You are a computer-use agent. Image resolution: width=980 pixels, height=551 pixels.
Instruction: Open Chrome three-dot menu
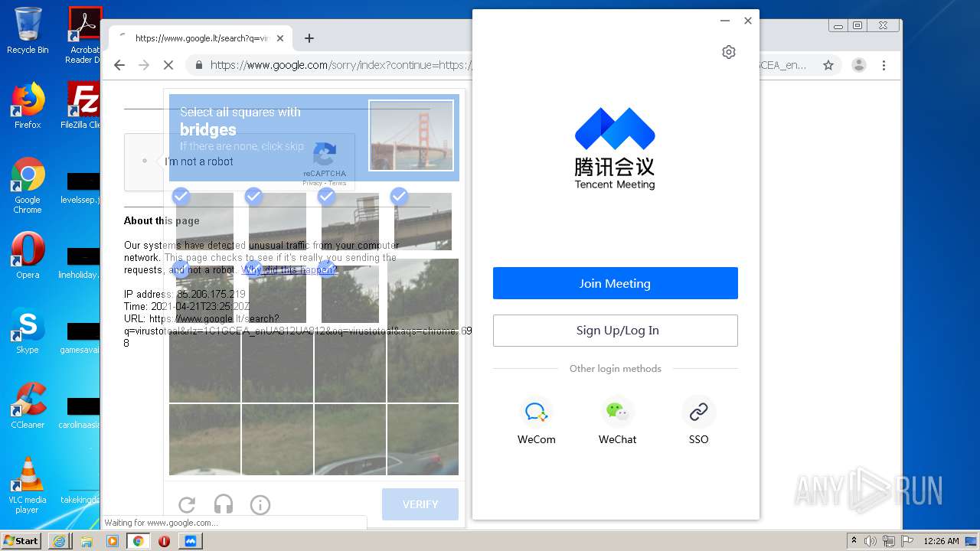point(884,65)
